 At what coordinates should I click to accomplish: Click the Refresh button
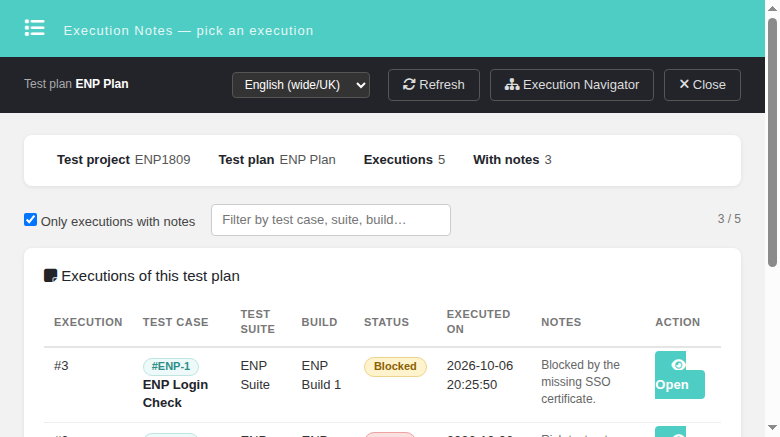[434, 85]
